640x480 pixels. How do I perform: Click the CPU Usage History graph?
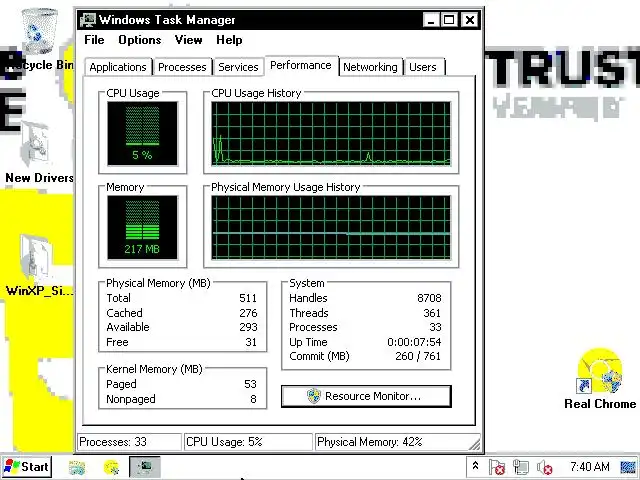[331, 134]
